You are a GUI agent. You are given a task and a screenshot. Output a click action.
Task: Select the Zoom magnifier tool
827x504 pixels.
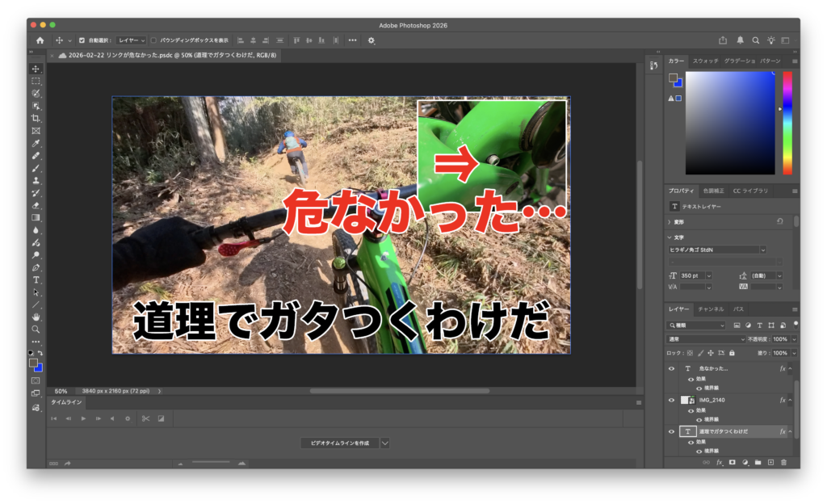[36, 329]
